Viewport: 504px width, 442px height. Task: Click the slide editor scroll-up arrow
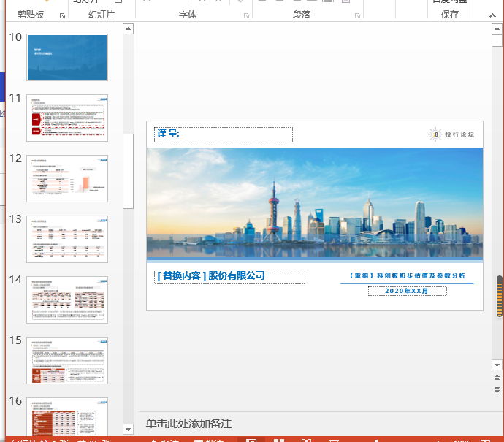(x=497, y=29)
